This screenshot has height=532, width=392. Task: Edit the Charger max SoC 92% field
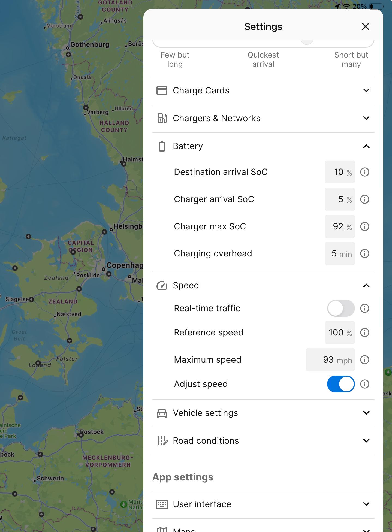pyautogui.click(x=340, y=226)
